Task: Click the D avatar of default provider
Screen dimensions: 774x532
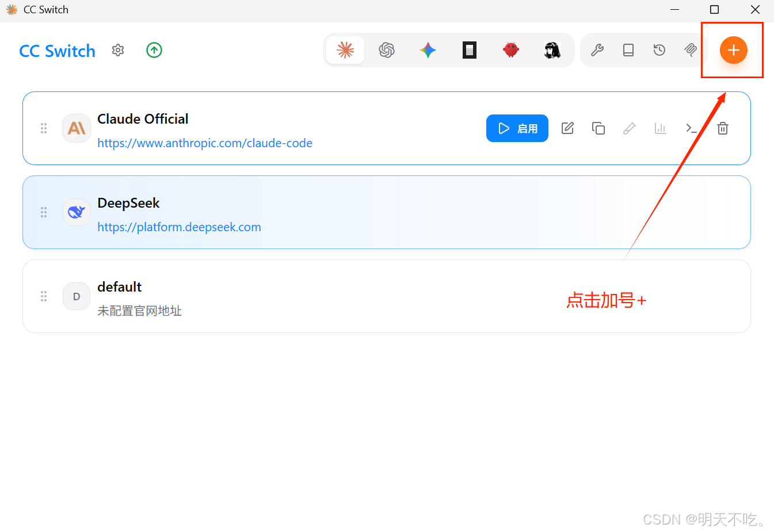Action: point(77,296)
